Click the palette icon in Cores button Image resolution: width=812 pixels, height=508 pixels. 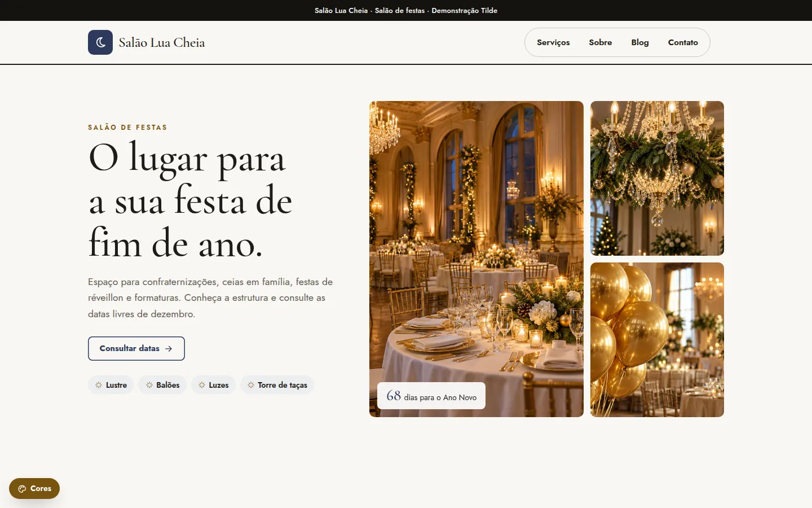click(22, 489)
